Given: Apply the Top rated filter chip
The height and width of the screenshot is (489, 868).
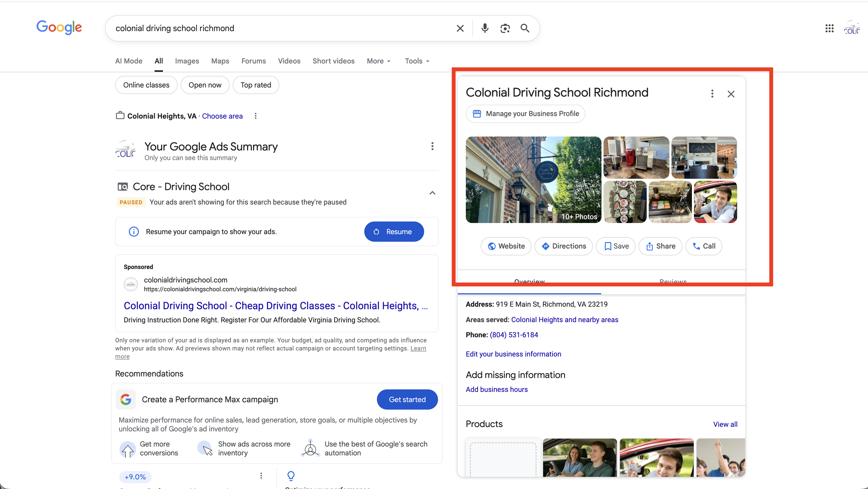Looking at the screenshot, I should coord(256,85).
